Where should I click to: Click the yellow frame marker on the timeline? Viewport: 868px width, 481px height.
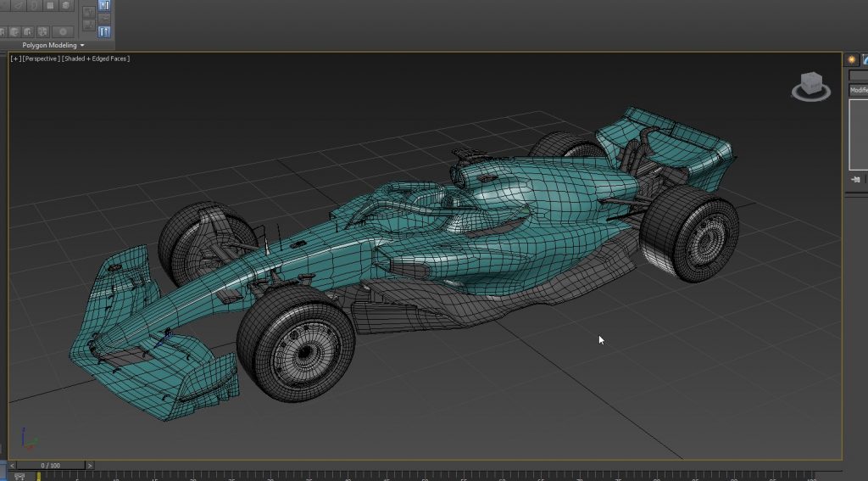pyautogui.click(x=38, y=476)
